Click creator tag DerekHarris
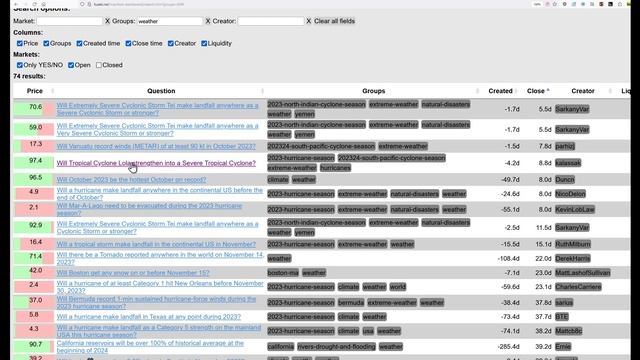 pyautogui.click(x=573, y=258)
